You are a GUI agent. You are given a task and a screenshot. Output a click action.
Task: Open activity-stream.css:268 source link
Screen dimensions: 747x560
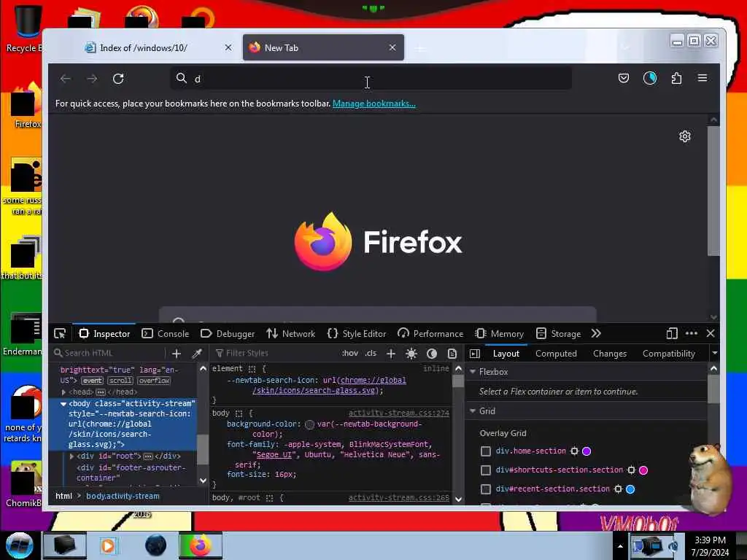(x=399, y=497)
